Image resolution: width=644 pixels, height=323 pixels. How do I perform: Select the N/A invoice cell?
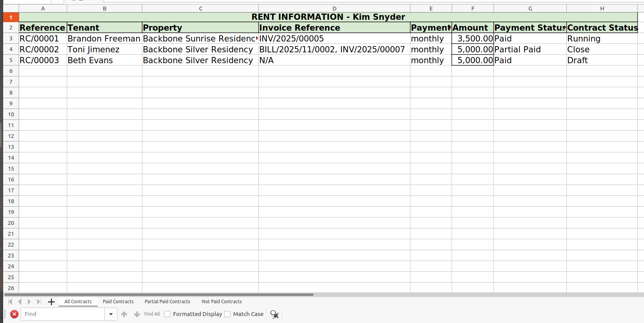(334, 60)
